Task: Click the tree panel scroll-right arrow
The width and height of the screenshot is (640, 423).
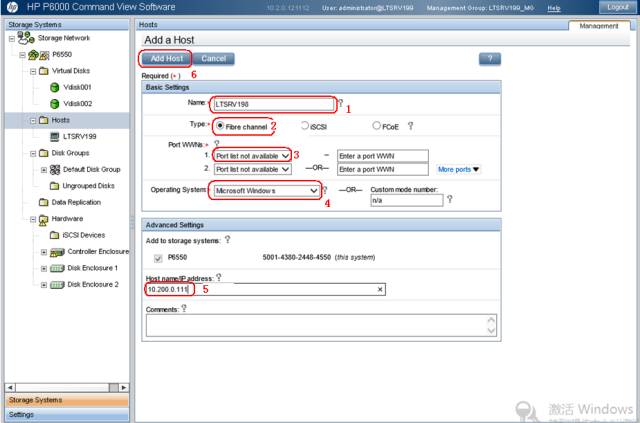Action: (x=124, y=387)
